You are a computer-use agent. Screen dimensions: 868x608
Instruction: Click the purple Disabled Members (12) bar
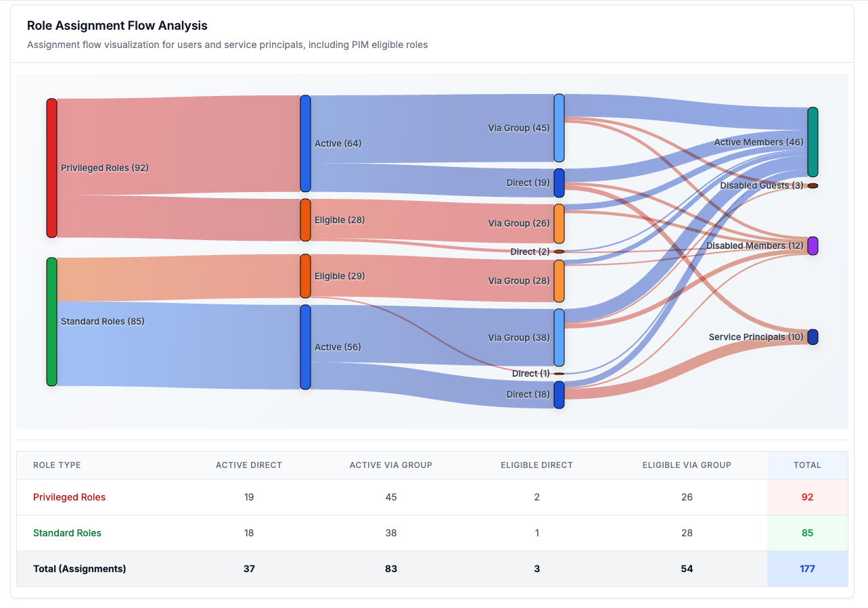click(x=813, y=245)
